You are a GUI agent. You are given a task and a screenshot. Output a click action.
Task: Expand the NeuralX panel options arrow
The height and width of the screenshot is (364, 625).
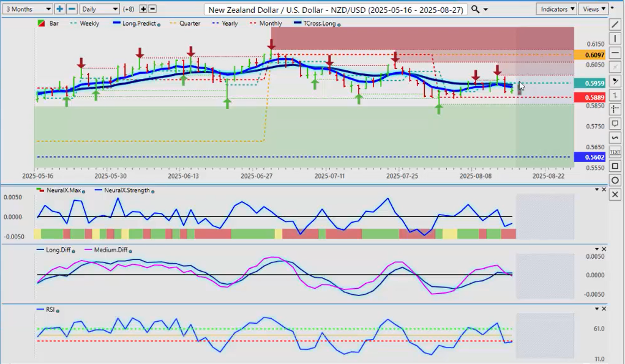(596, 190)
